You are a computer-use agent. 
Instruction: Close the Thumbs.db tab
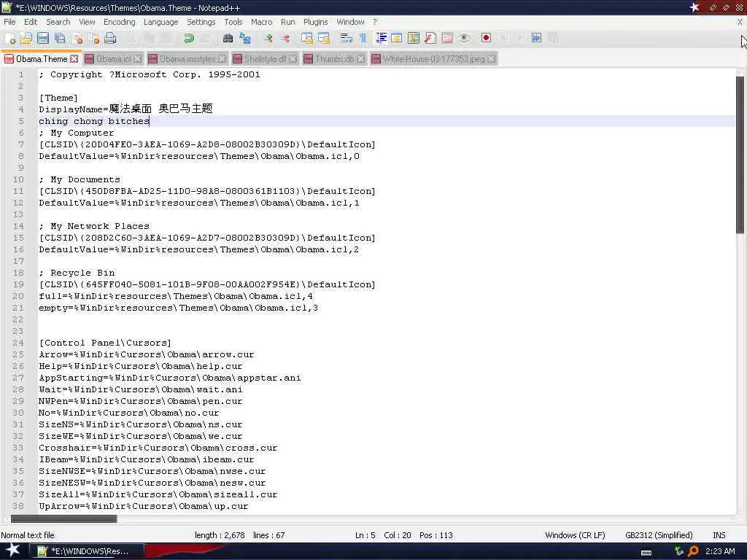pyautogui.click(x=360, y=58)
